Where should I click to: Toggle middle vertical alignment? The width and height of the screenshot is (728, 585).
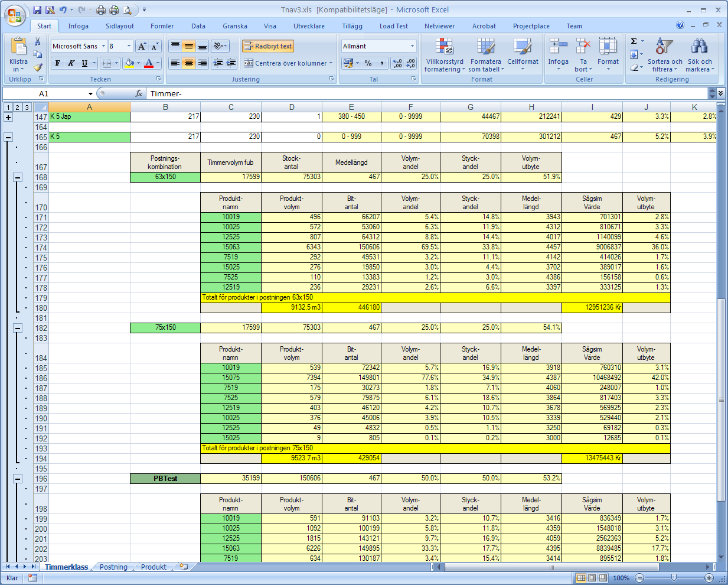[x=188, y=46]
